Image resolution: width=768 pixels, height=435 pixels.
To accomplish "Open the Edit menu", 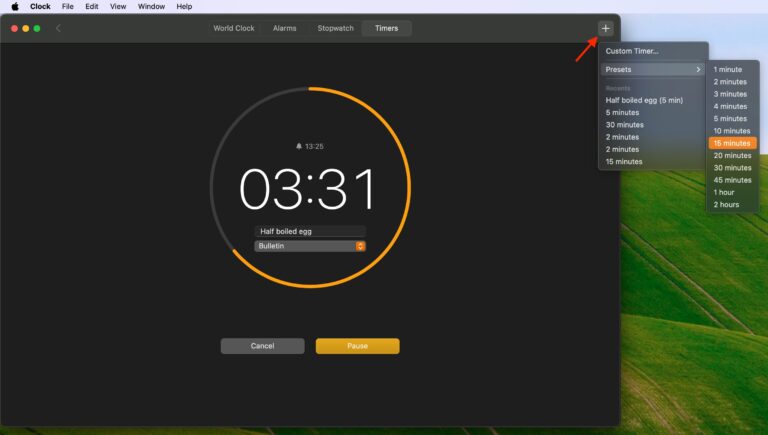I will click(92, 6).
